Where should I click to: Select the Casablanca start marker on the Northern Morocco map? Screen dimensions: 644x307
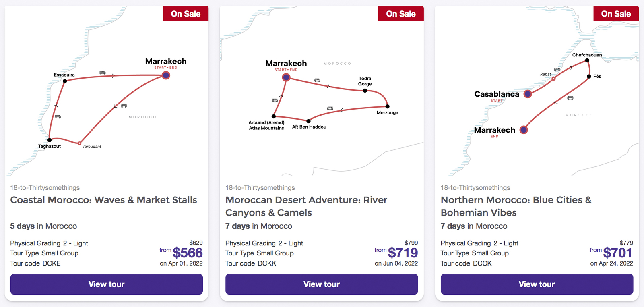(527, 94)
